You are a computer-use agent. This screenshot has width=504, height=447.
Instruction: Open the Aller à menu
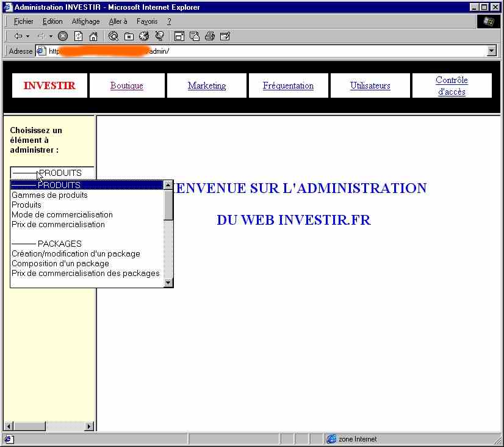click(118, 21)
